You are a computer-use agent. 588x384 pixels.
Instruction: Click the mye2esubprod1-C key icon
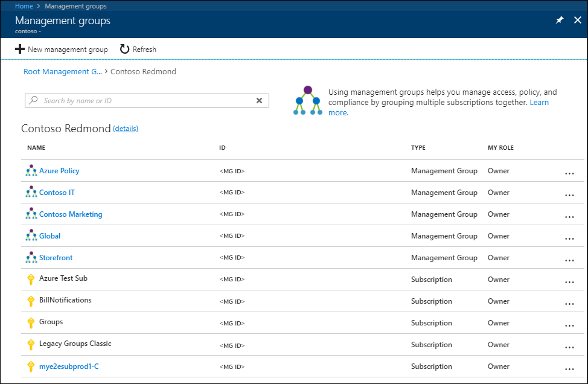pyautogui.click(x=31, y=366)
